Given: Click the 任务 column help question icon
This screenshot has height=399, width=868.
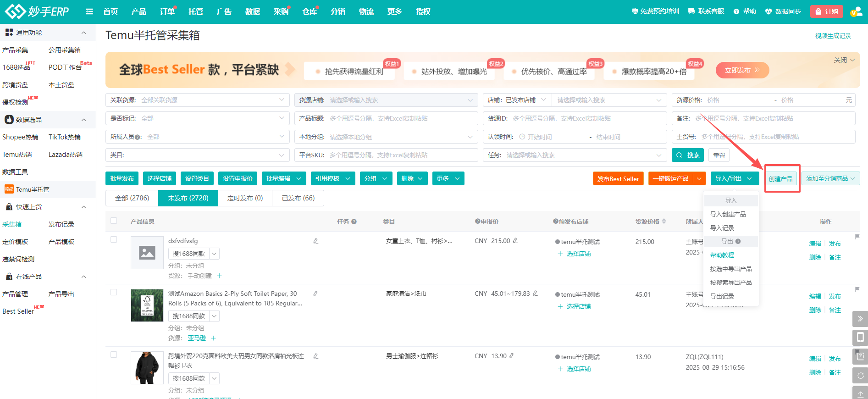Looking at the screenshot, I should (354, 222).
